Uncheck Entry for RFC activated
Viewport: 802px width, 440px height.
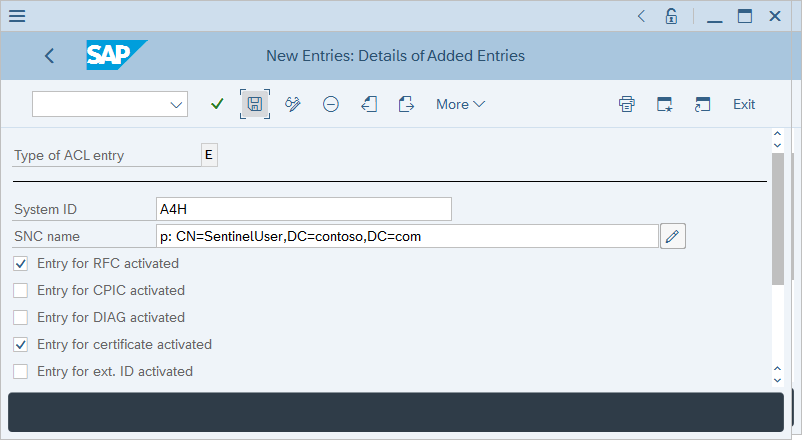(x=20, y=264)
